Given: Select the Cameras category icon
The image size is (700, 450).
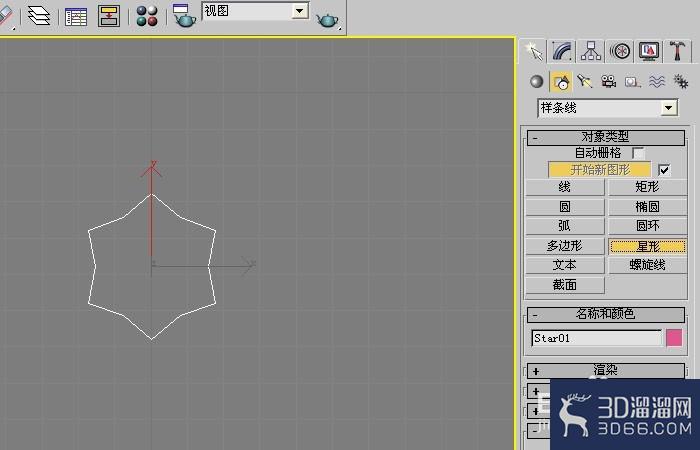Looking at the screenshot, I should tap(608, 82).
